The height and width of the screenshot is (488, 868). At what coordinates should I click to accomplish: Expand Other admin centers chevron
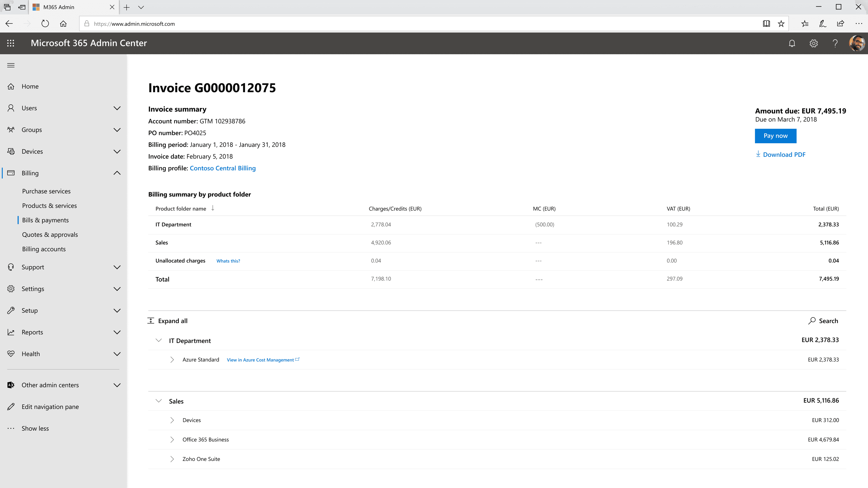117,385
